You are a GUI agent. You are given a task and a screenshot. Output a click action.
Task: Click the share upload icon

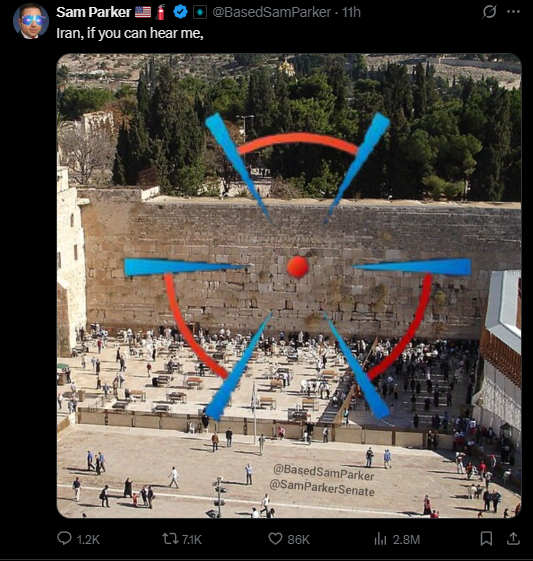pos(513,538)
